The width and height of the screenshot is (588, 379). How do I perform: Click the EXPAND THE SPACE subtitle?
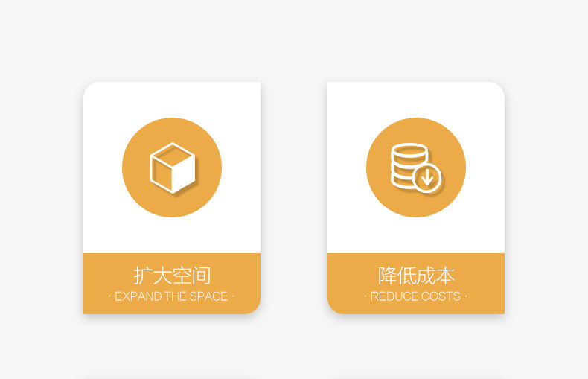coord(171,296)
